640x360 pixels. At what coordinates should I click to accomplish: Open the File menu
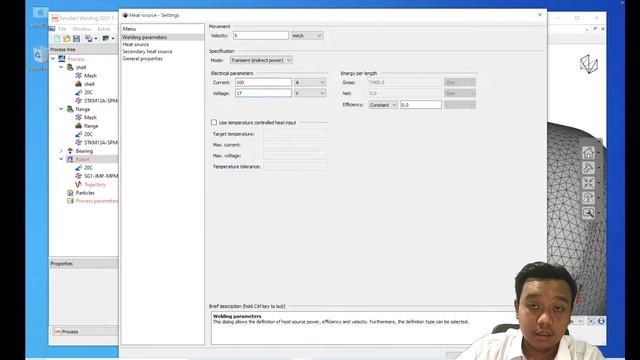point(62,29)
